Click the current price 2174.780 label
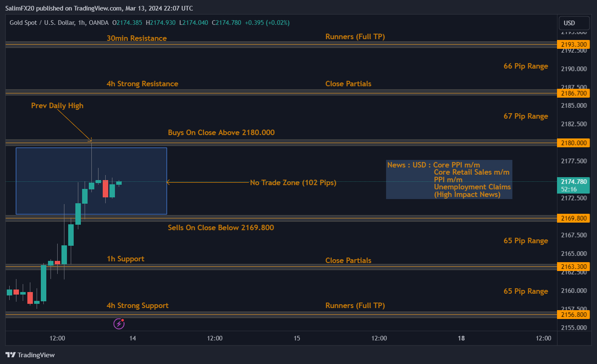 pos(573,182)
